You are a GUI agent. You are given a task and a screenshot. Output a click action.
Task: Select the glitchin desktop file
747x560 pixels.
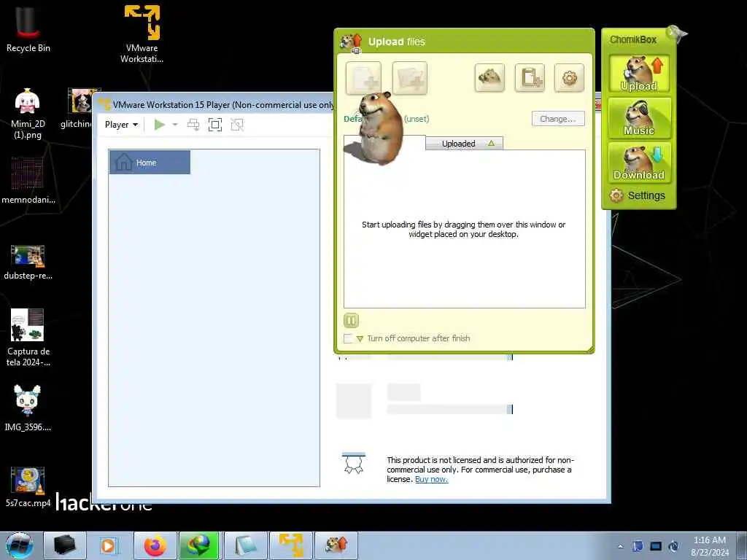coord(79,109)
